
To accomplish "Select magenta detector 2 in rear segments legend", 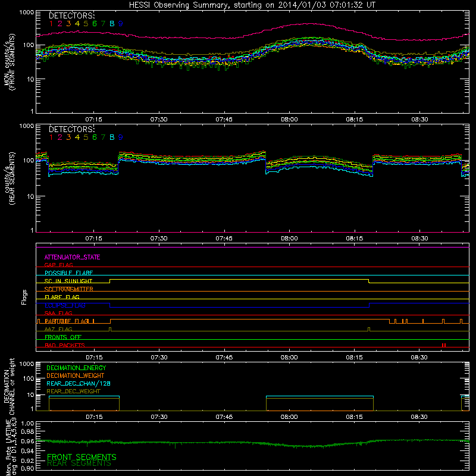I will point(60,137).
